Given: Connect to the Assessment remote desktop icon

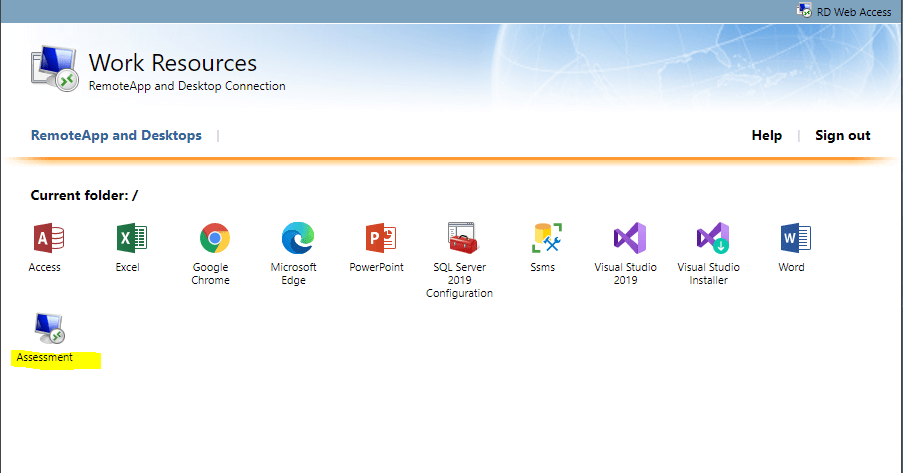Looking at the screenshot, I should pyautogui.click(x=49, y=328).
